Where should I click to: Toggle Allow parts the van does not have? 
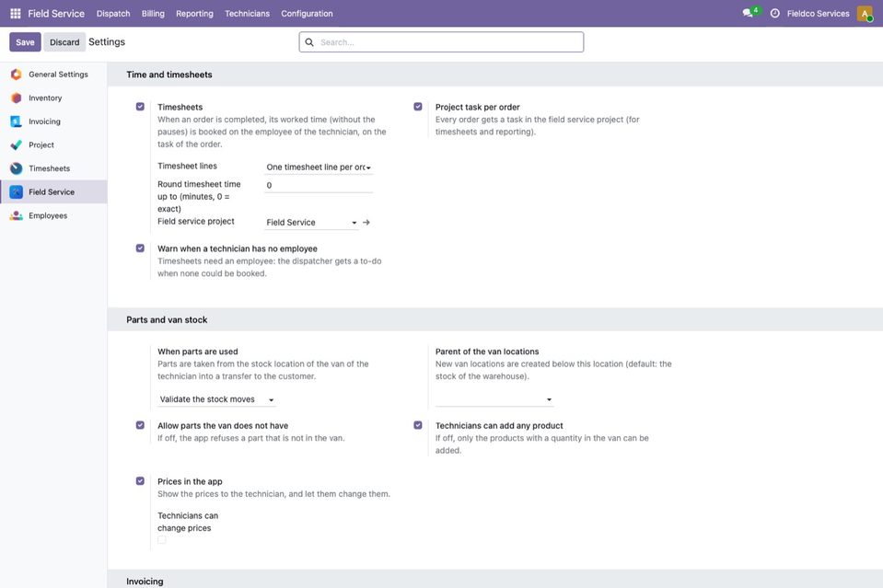[140, 425]
